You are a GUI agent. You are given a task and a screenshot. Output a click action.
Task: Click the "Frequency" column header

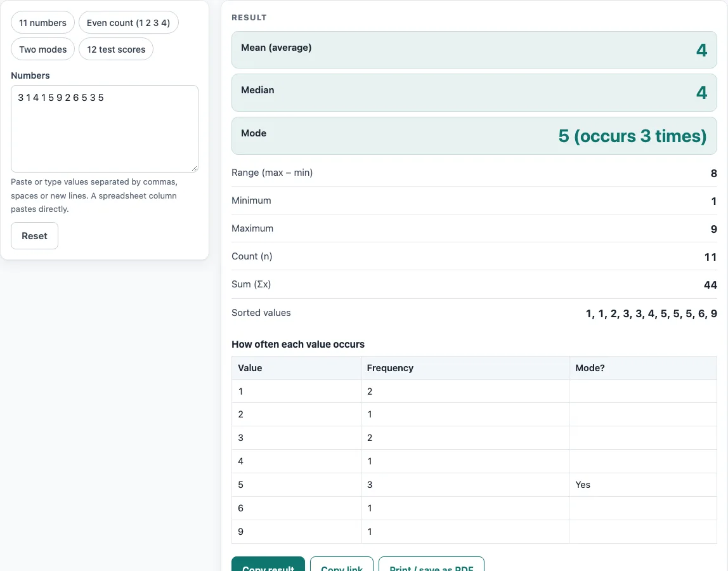click(x=390, y=368)
